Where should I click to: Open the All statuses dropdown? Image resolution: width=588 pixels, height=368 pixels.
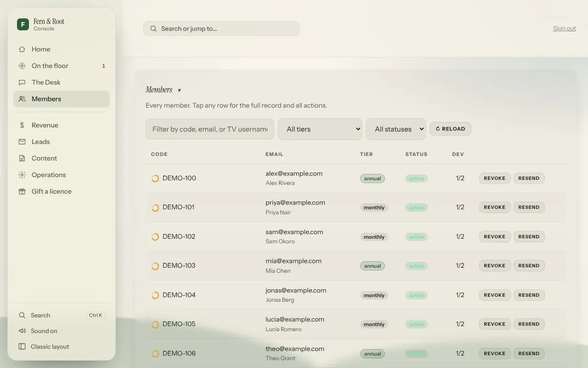coord(396,129)
